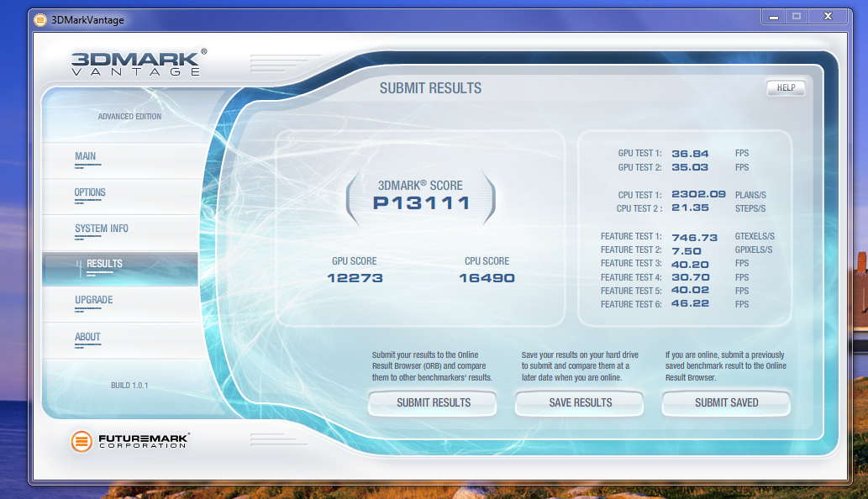868x499 pixels.
Task: Click the Build 1.0.1 version text
Action: (129, 386)
